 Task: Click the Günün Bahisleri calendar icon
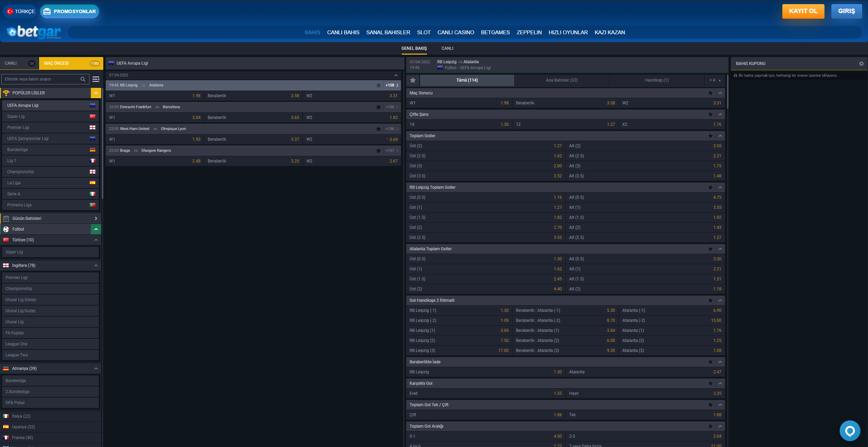point(6,218)
